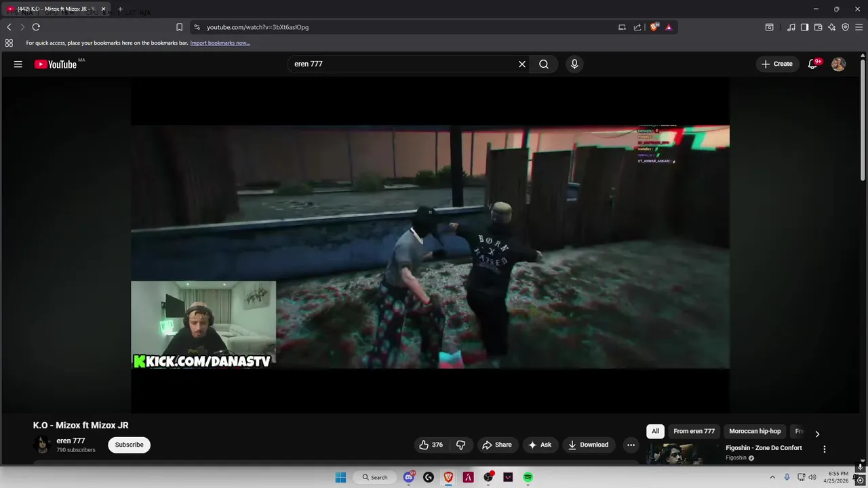Open a new browser tab
Image resolution: width=868 pixels, height=488 pixels.
(x=120, y=9)
